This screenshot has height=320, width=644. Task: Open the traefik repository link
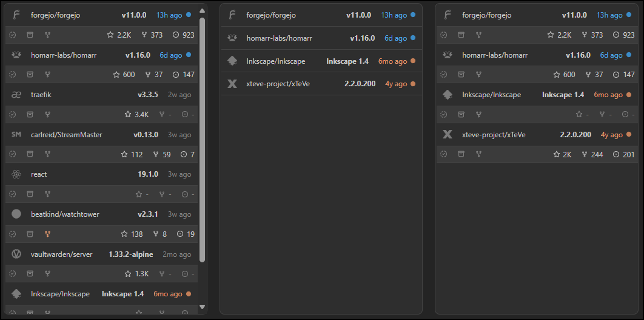point(39,95)
